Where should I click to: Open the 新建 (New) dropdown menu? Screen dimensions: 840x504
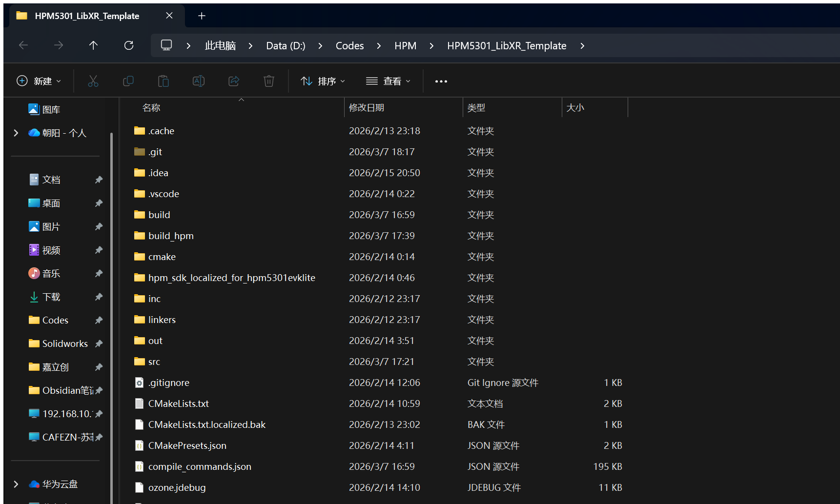(x=39, y=81)
